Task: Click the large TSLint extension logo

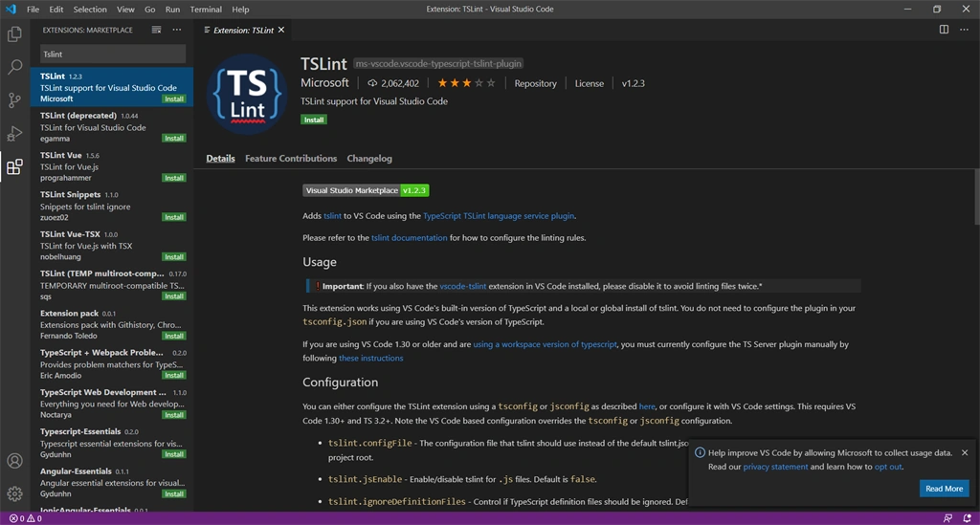Action: 247,95
